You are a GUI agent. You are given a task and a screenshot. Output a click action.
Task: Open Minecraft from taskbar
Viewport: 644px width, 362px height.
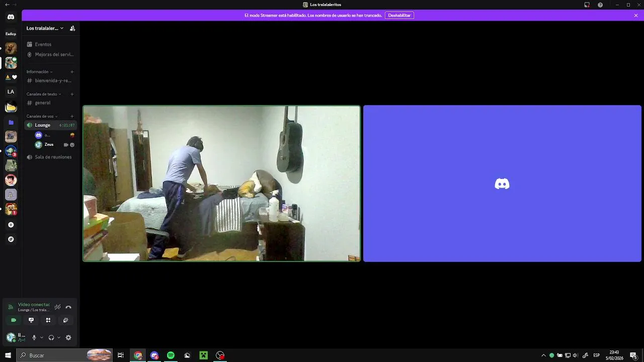(x=203, y=355)
